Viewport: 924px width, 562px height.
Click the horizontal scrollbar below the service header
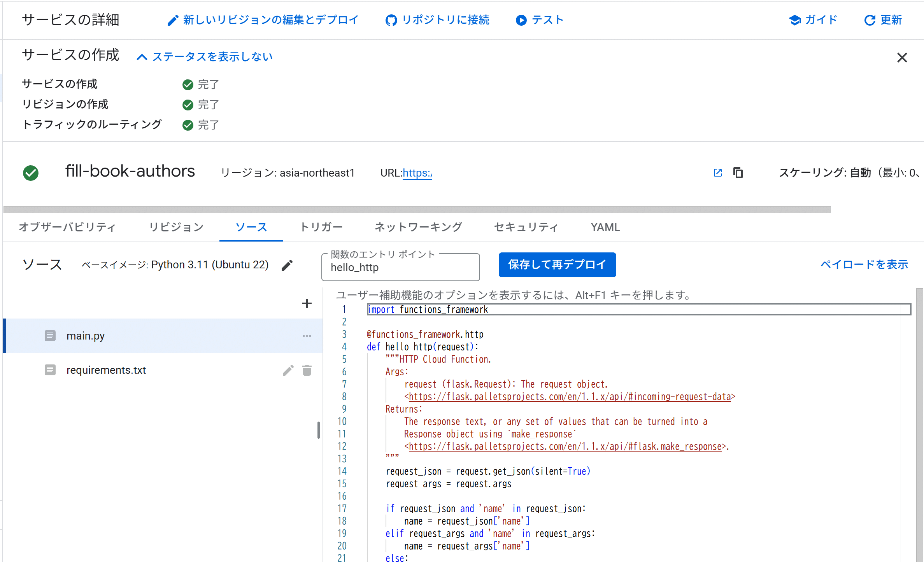tap(416, 209)
